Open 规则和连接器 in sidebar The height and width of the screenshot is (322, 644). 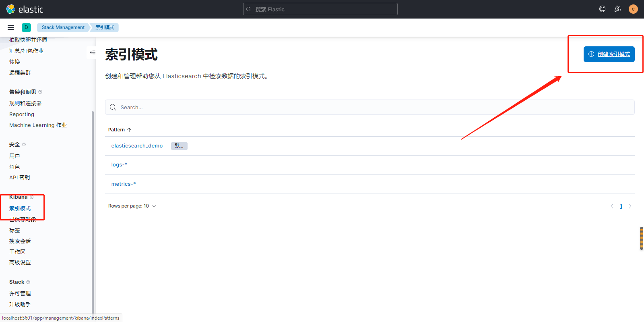tap(25, 103)
